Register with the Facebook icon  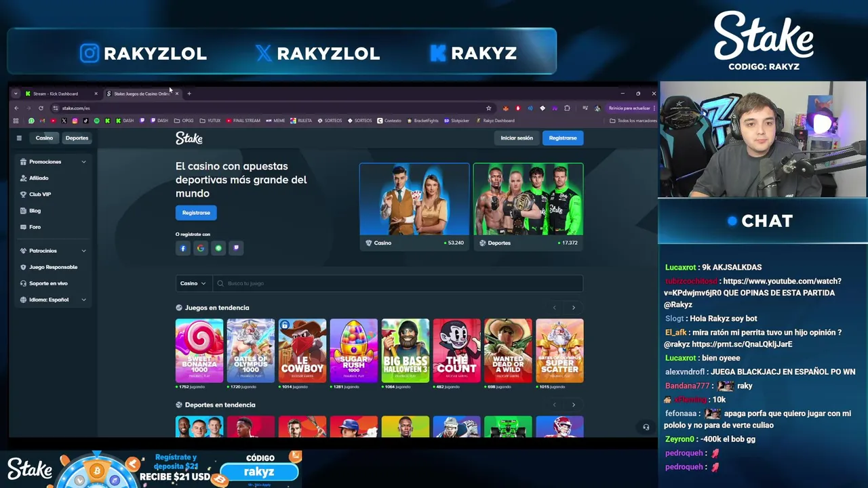pos(182,248)
